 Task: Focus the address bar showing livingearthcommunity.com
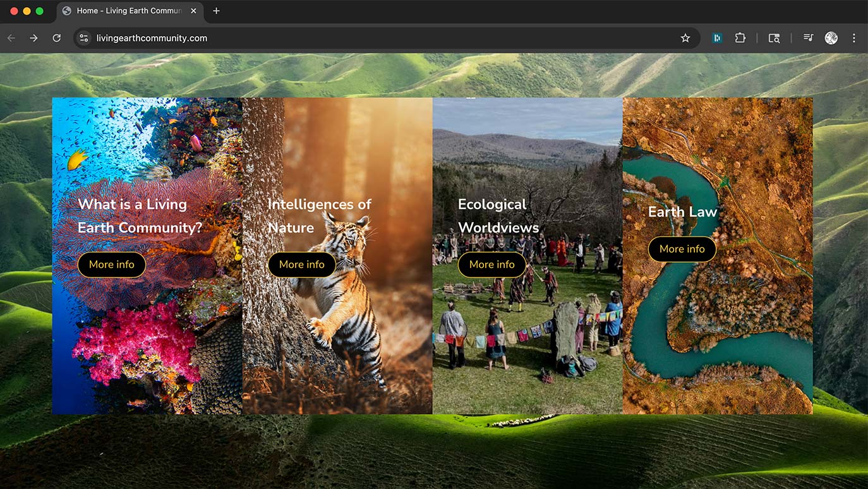pyautogui.click(x=387, y=38)
